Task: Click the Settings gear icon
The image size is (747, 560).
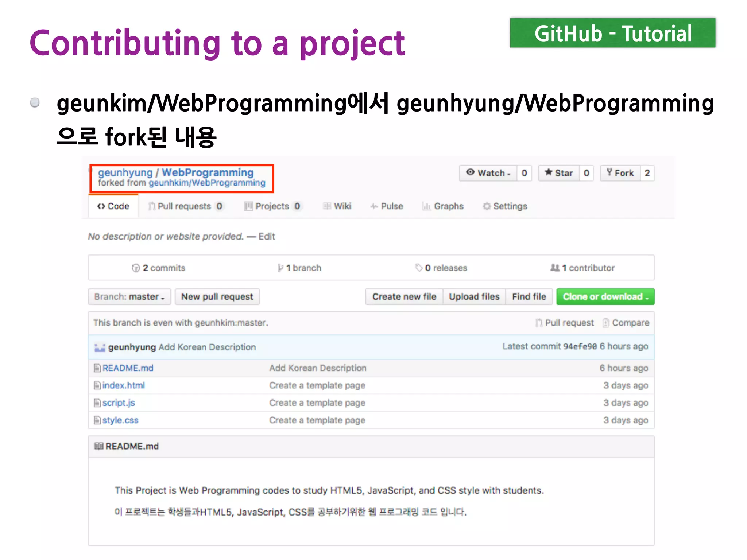Action: (x=487, y=206)
